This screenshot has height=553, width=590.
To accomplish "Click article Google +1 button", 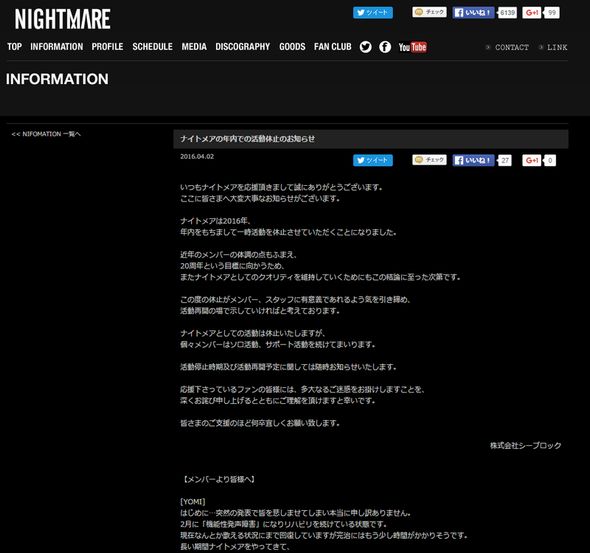I will click(x=532, y=160).
